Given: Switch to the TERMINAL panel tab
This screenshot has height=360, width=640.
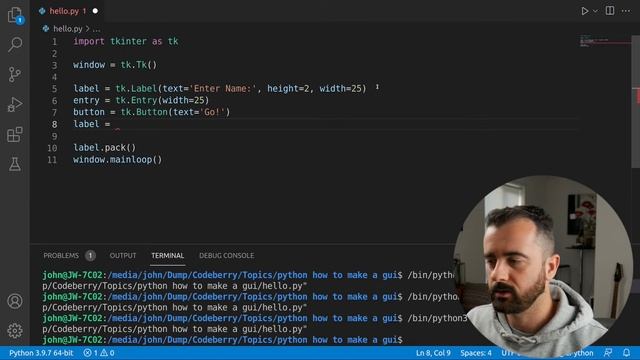Looking at the screenshot, I should tap(167, 256).
